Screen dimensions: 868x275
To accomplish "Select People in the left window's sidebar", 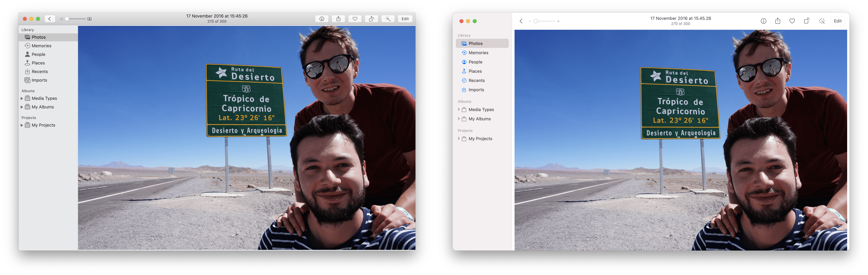I will click(48, 55).
